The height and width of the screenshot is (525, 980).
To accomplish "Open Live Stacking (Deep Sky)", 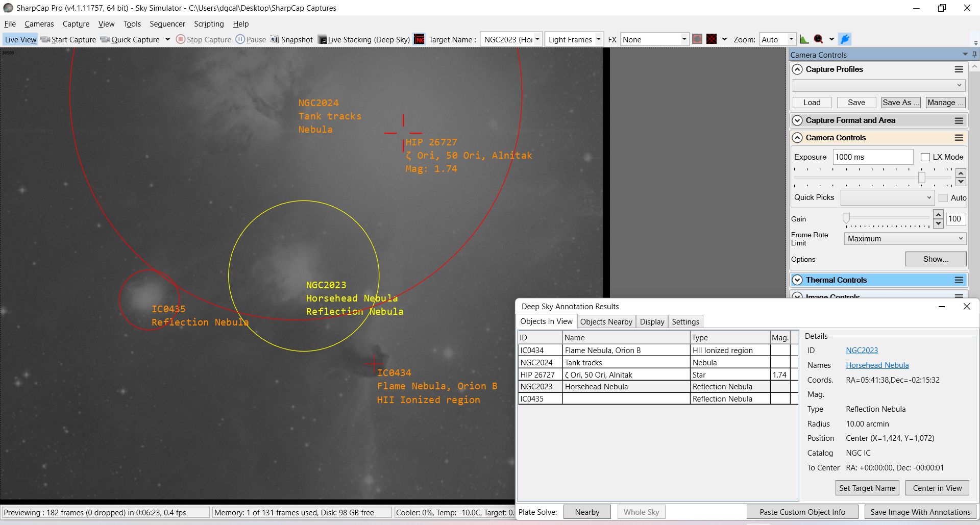I will [363, 39].
